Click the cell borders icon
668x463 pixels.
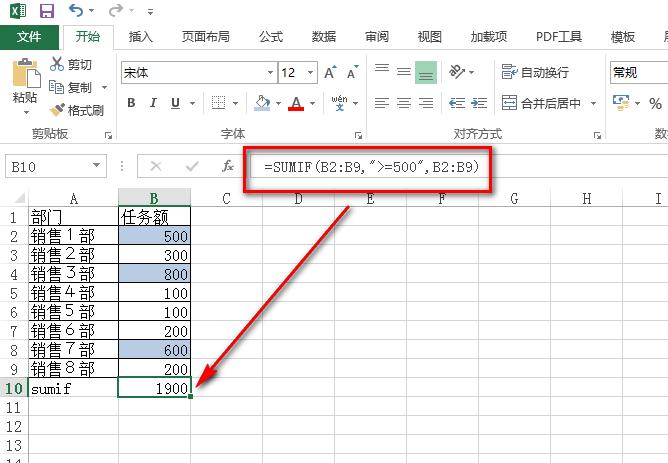[219, 103]
